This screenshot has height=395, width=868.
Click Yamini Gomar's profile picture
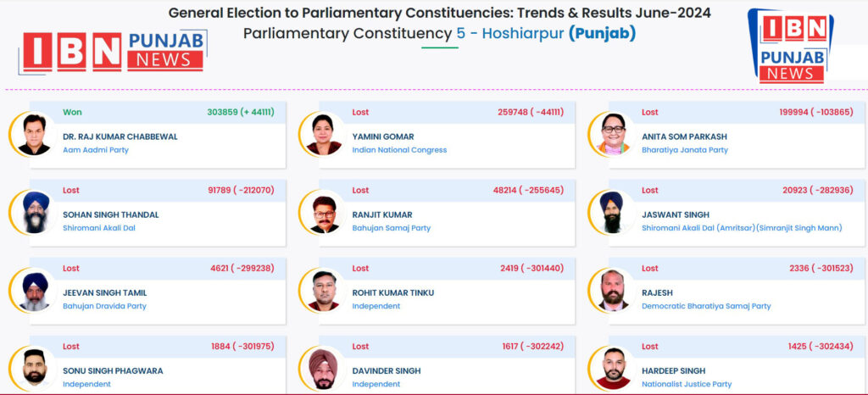pyautogui.click(x=324, y=134)
